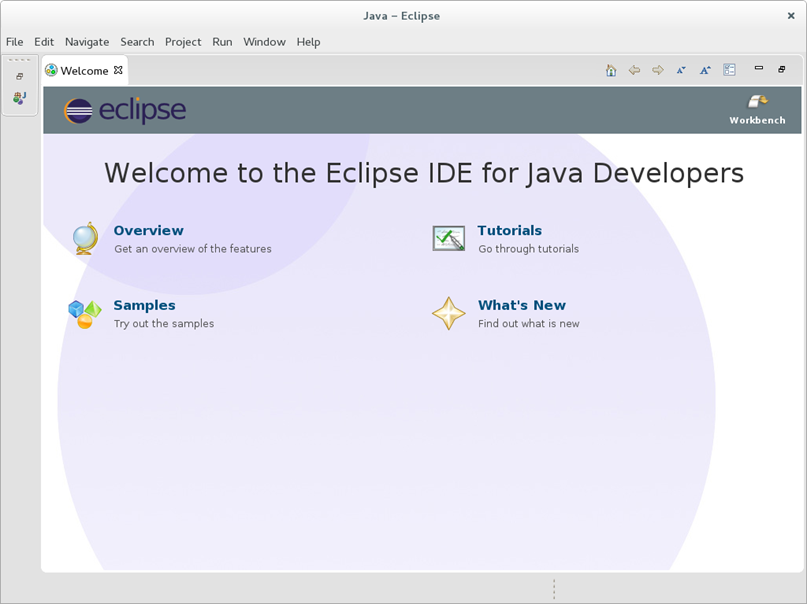Open the Tutorials link

pyautogui.click(x=510, y=230)
